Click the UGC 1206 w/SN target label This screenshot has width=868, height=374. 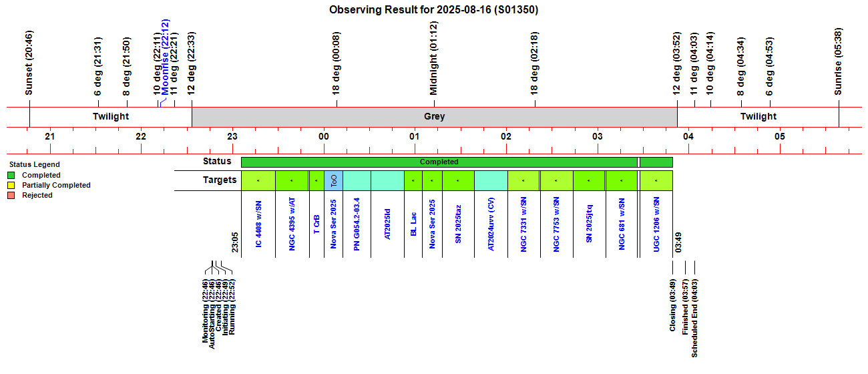click(657, 224)
